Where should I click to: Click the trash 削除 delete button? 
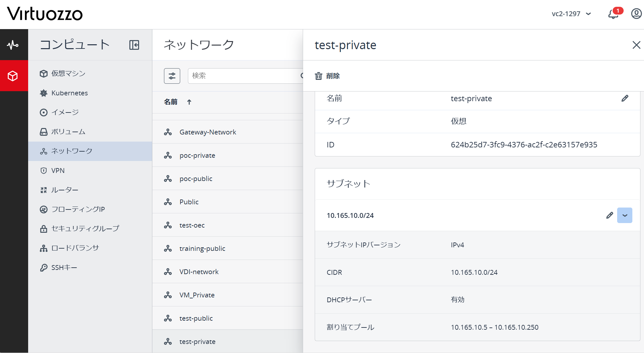(x=327, y=76)
